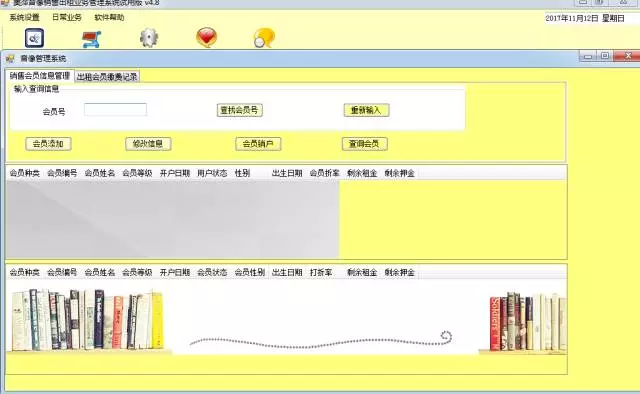Image resolution: width=640 pixels, height=394 pixels.
Task: Click the yellow chat bubble toolbar icon
Action: tap(264, 38)
